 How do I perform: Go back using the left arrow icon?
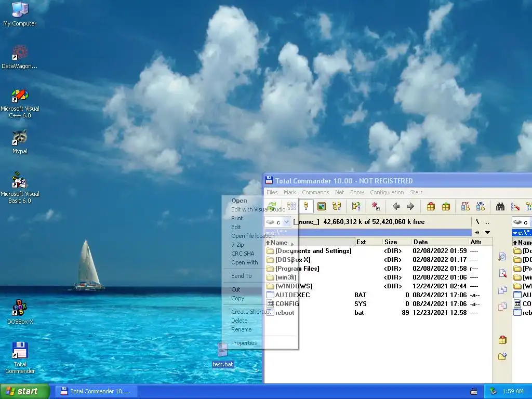click(x=396, y=206)
